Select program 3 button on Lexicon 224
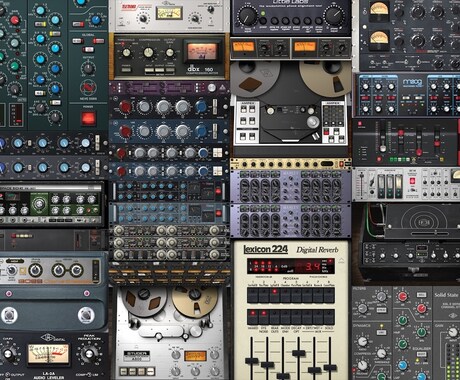 274,295
